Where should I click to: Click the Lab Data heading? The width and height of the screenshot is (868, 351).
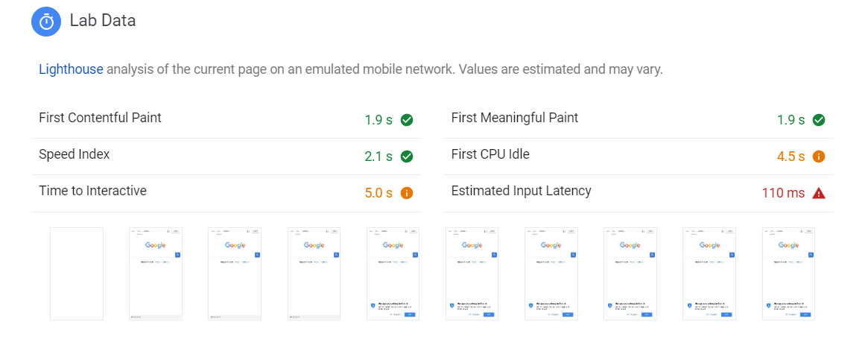103,21
